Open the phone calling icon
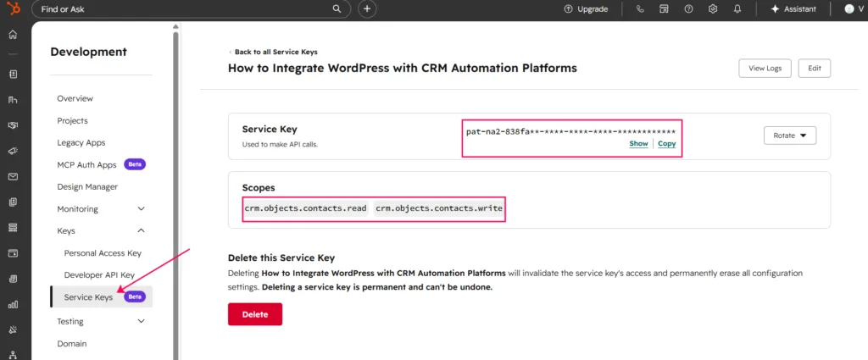The image size is (868, 360). [x=640, y=8]
